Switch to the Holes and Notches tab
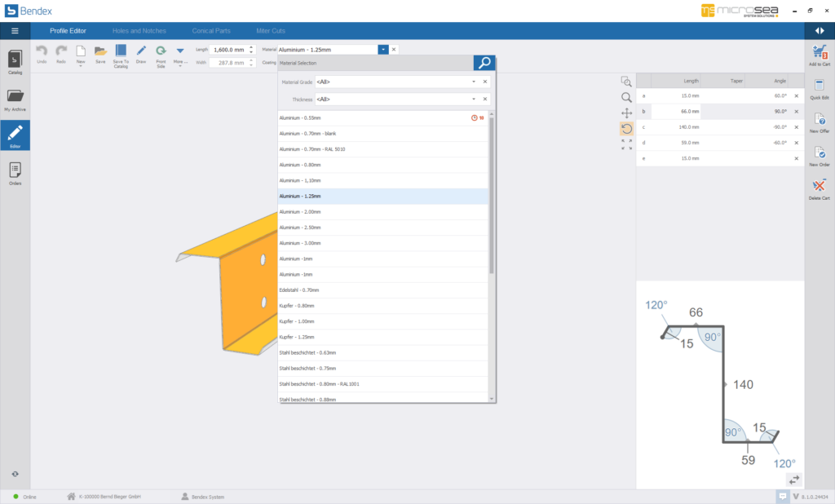The width and height of the screenshot is (835, 504). coord(139,30)
